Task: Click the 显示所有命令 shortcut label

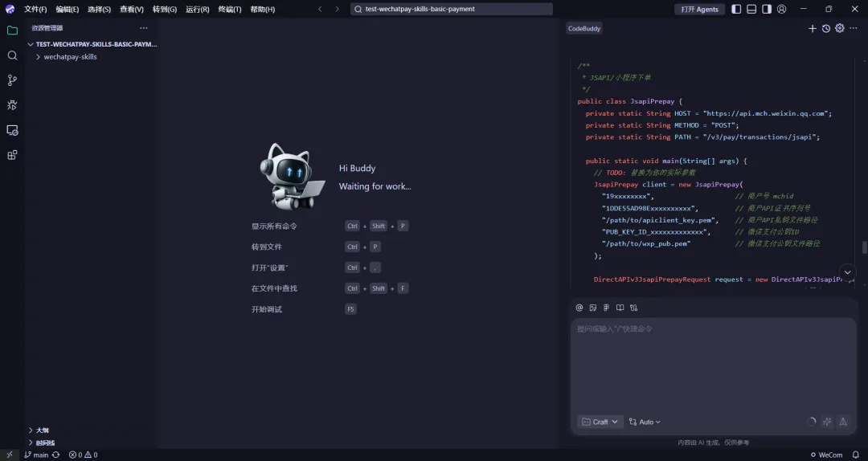Action: [x=274, y=226]
